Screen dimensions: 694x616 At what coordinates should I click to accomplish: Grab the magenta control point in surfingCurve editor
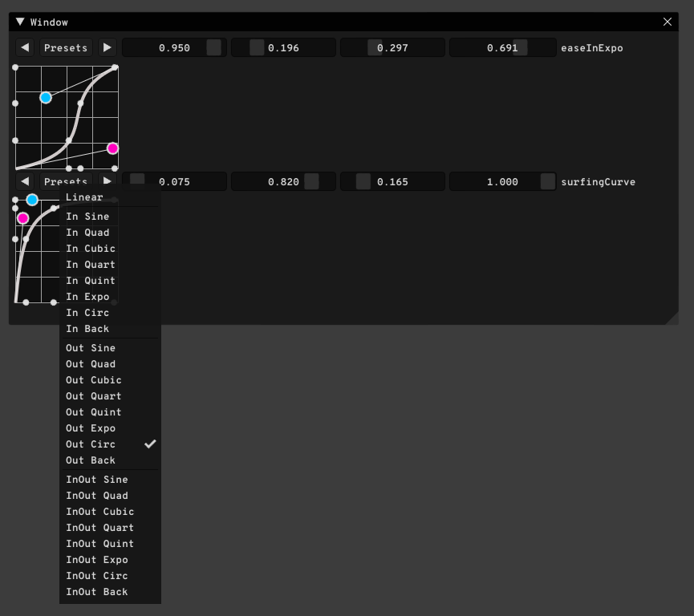(23, 218)
